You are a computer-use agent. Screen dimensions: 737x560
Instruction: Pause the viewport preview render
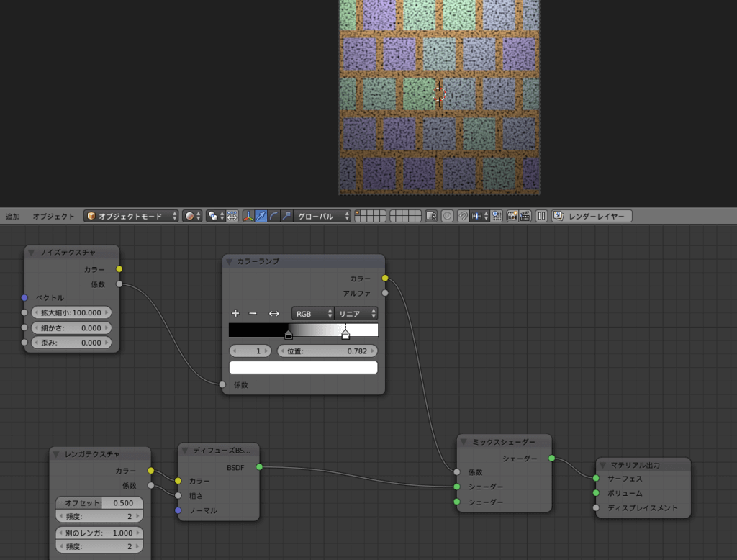pos(541,216)
